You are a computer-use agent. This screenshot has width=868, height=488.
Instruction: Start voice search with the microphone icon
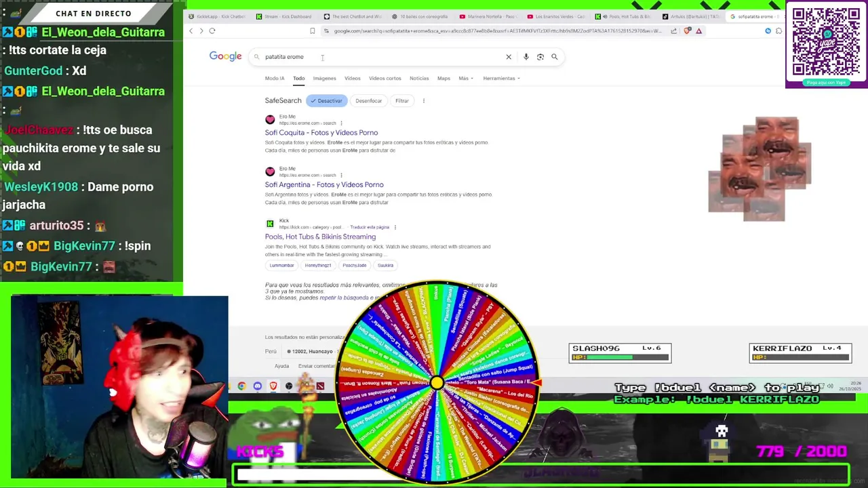point(526,57)
